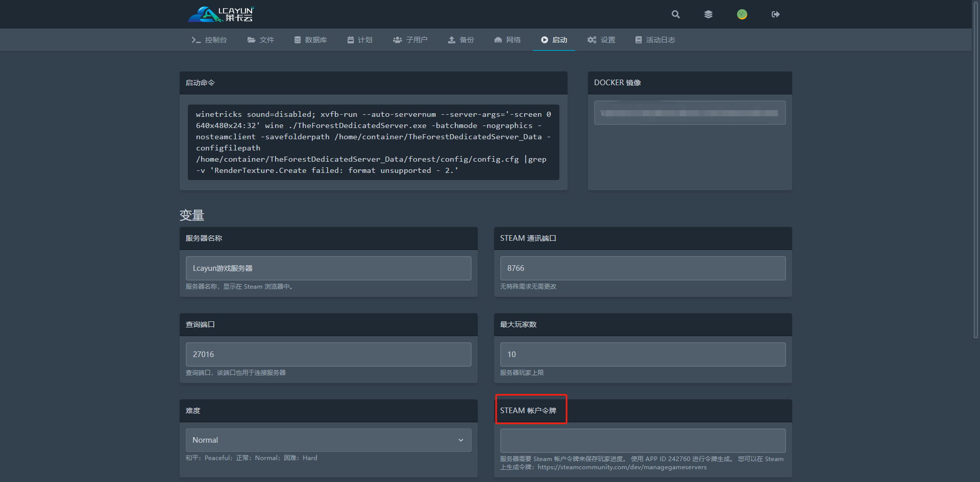980x482 pixels.
Task: Go to the 计划 schedules tab
Action: point(360,40)
